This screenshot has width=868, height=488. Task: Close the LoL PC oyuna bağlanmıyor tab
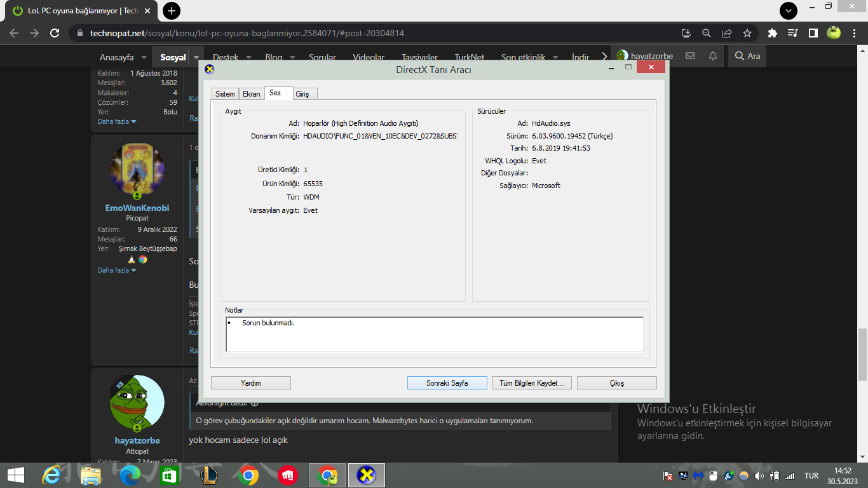149,11
